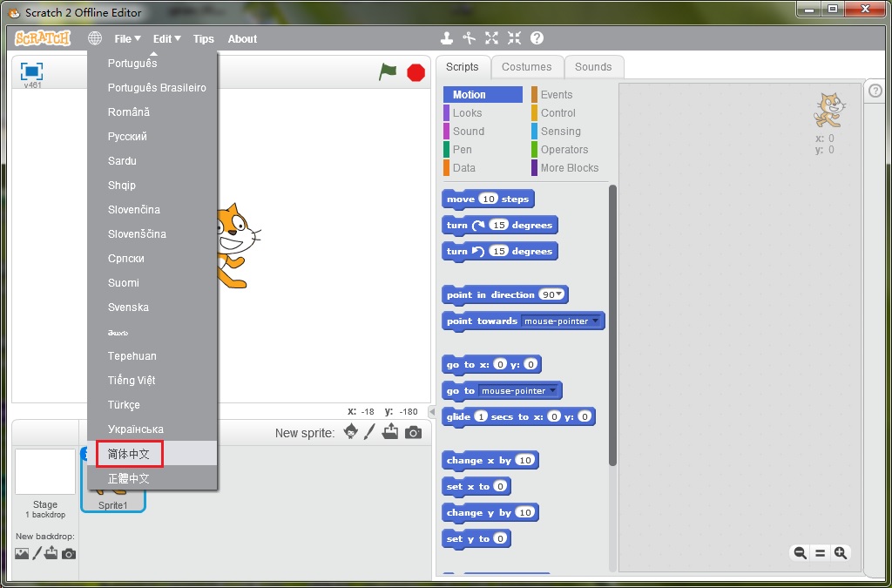The width and height of the screenshot is (892, 588).
Task: Switch to the Scripts tab
Action: pyautogui.click(x=463, y=67)
